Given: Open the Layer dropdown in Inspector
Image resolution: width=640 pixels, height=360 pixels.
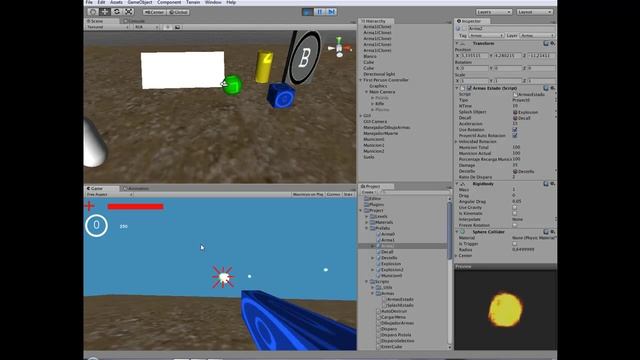Looking at the screenshot, I should pos(537,36).
